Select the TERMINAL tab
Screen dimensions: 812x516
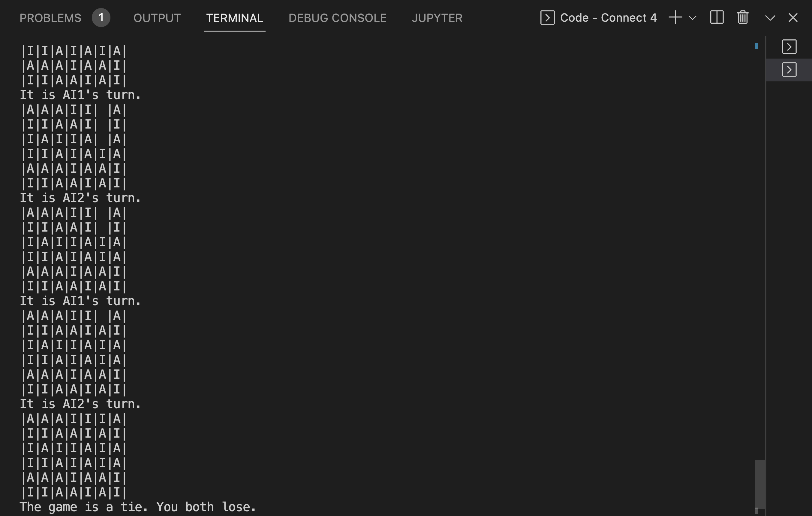click(x=234, y=18)
